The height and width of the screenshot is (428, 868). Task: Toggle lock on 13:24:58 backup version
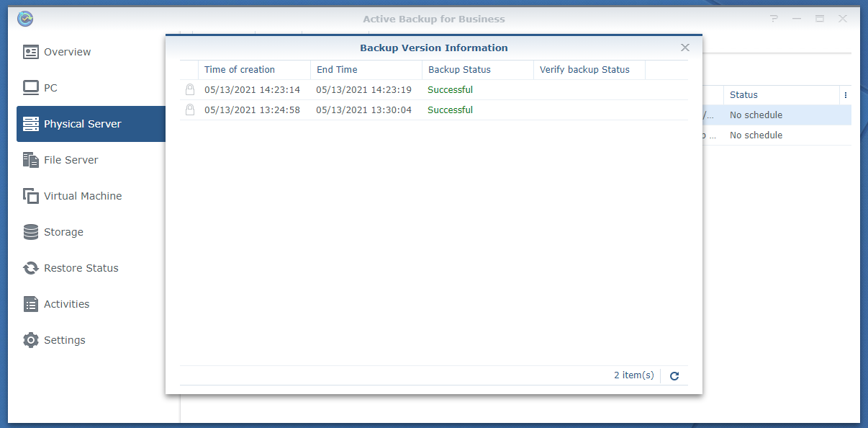pyautogui.click(x=190, y=110)
